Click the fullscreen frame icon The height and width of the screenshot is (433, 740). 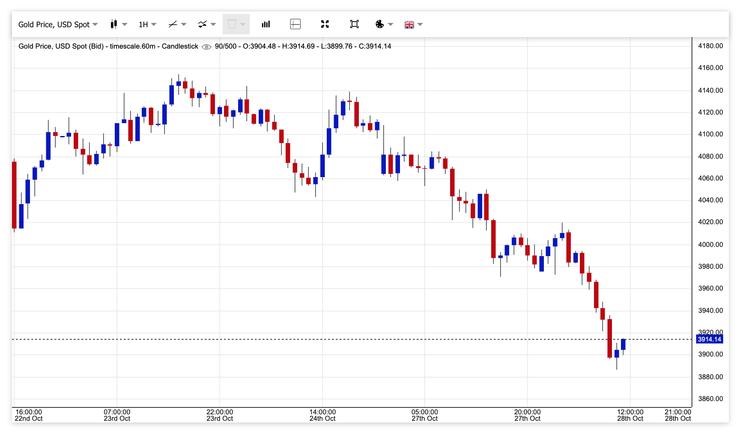(x=354, y=23)
